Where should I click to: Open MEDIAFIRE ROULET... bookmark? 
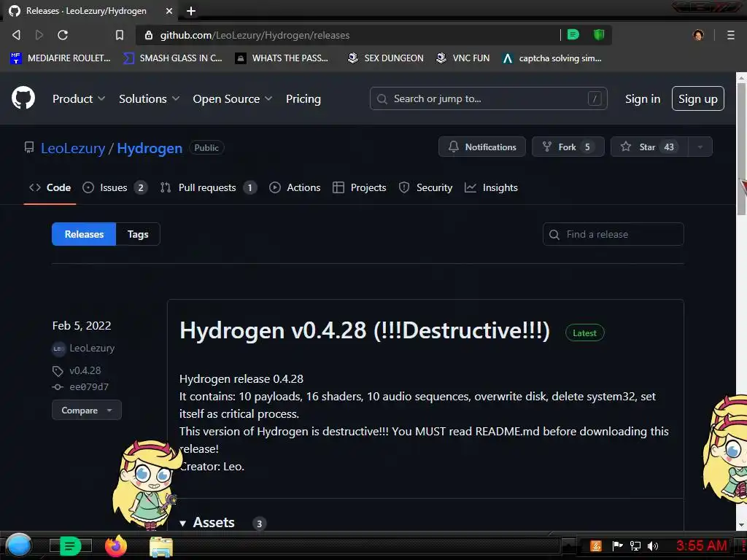60,58
